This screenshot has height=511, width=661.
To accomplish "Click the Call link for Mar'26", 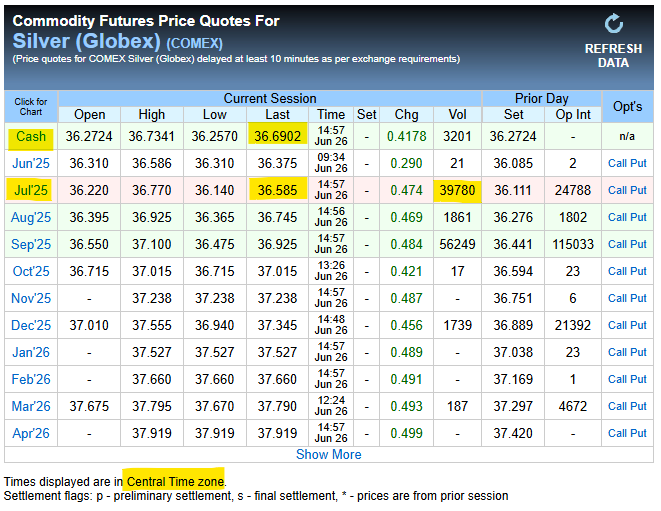I will 617,406.
